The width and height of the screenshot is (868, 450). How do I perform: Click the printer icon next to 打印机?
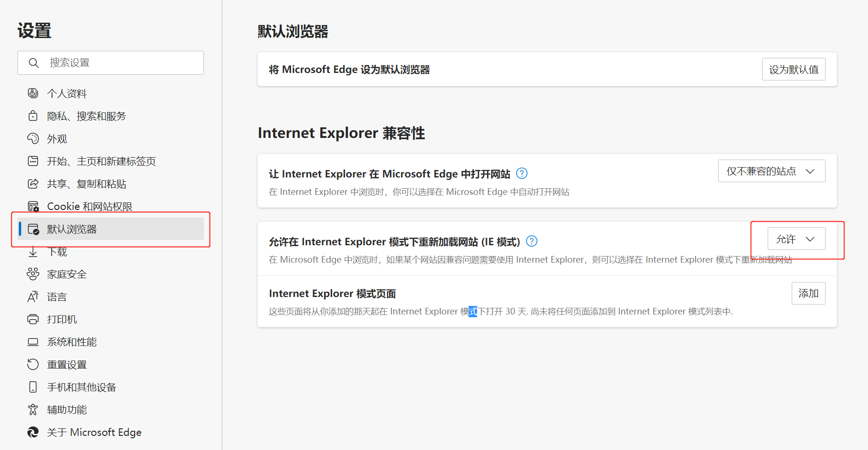point(33,319)
